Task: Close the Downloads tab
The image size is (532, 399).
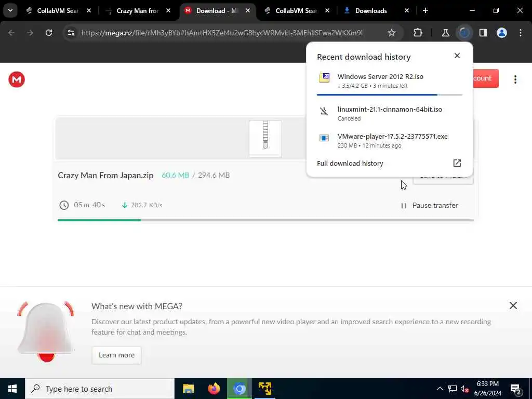Action: 407,10
